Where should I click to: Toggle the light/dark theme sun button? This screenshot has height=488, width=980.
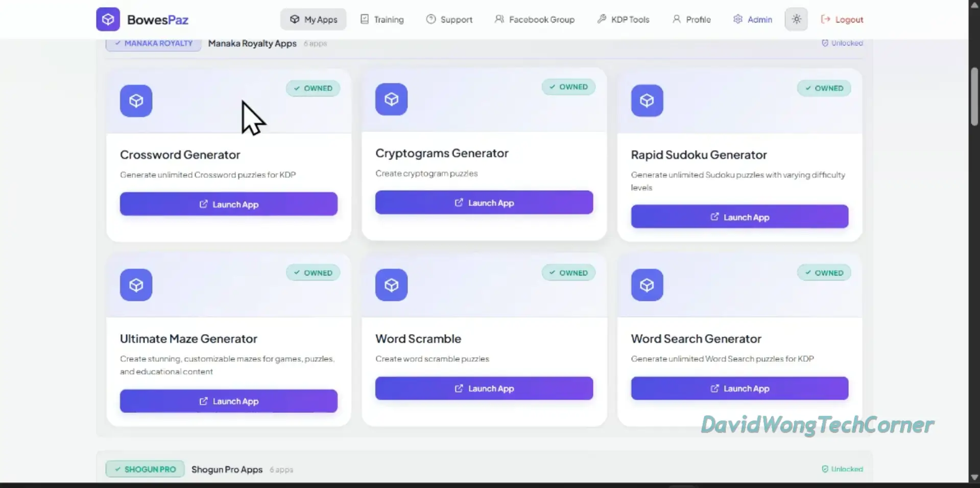[x=796, y=19]
